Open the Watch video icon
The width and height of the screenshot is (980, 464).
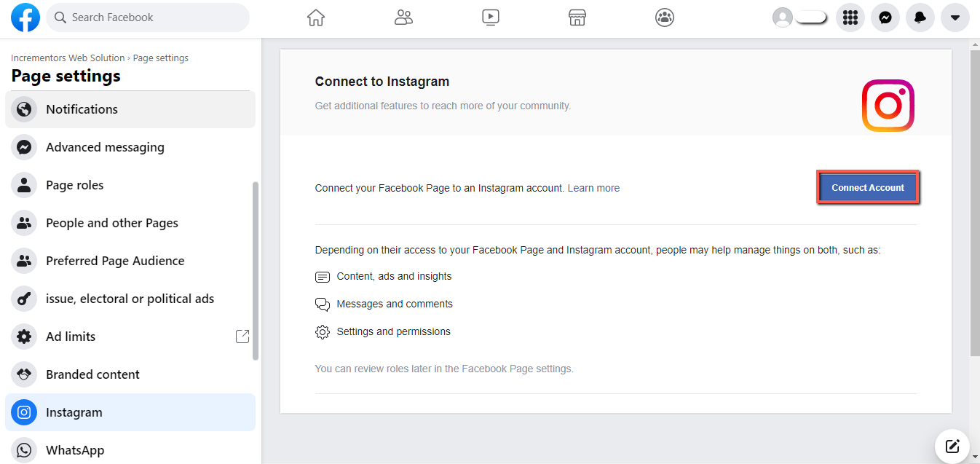pyautogui.click(x=491, y=17)
